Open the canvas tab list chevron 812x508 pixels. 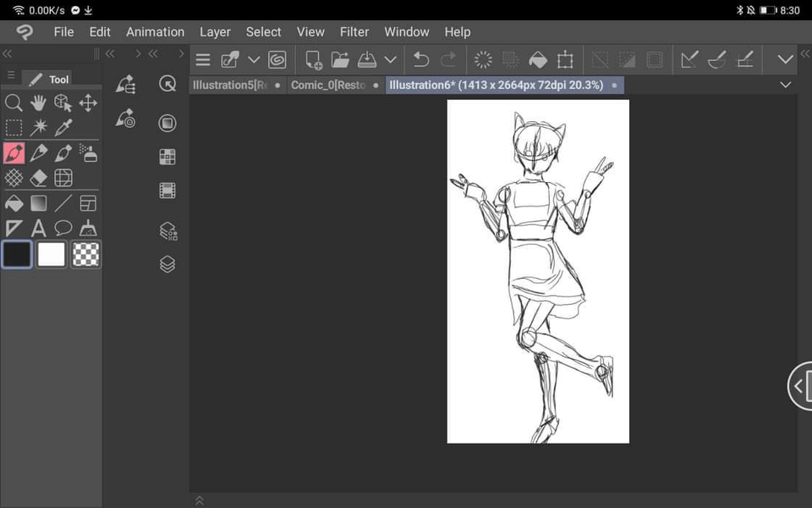786,85
